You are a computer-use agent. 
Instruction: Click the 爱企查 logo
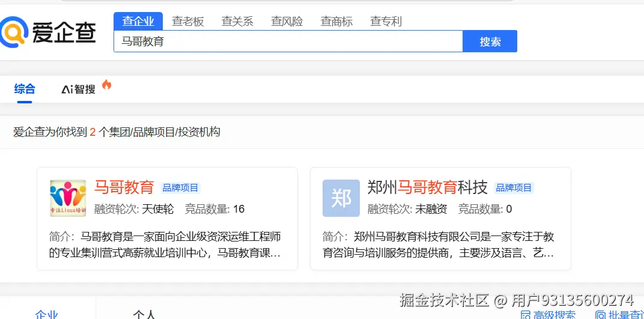click(x=48, y=33)
